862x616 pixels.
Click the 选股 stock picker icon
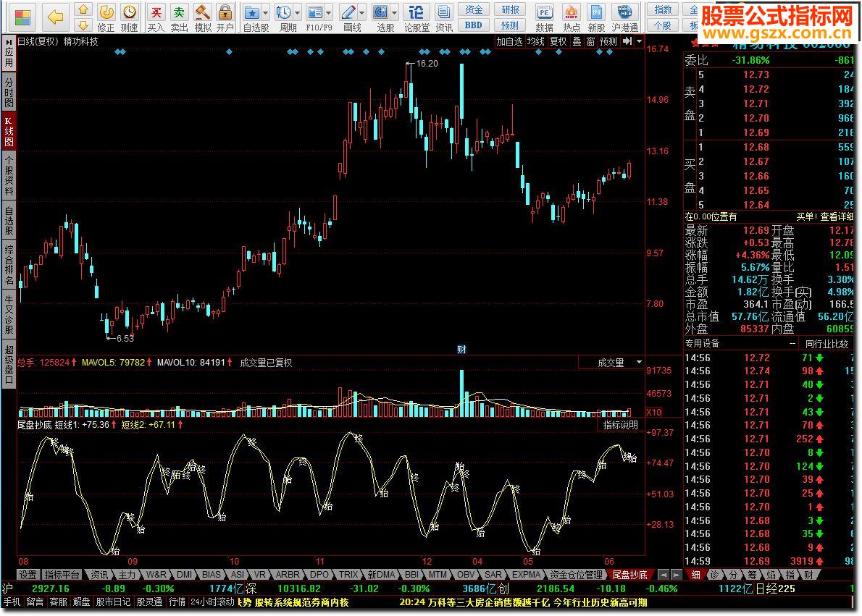point(380,12)
